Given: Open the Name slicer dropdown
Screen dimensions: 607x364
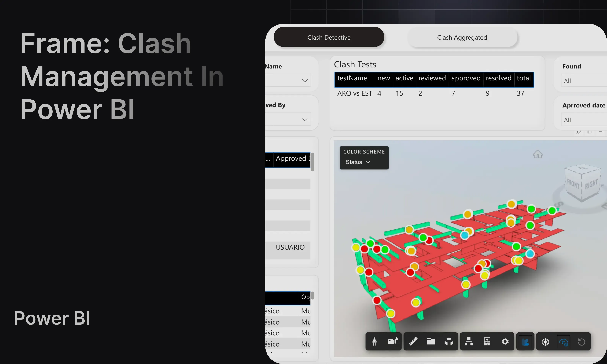Looking at the screenshot, I should coord(304,80).
